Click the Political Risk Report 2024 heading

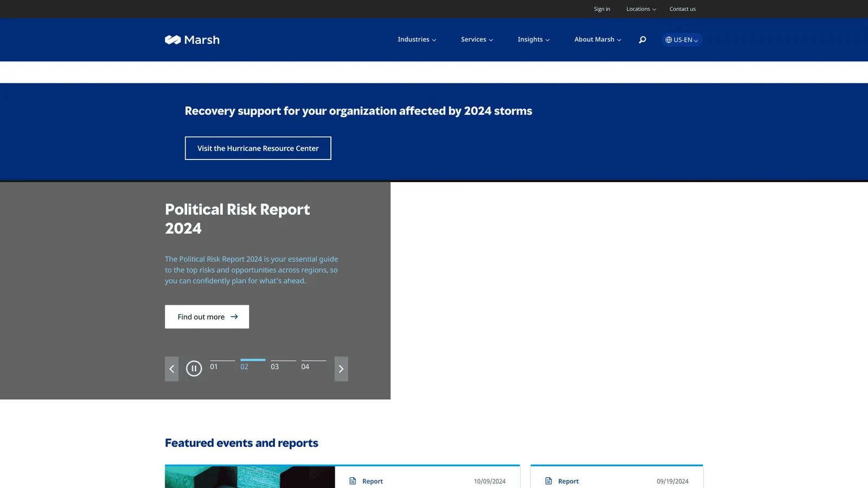[237, 219]
